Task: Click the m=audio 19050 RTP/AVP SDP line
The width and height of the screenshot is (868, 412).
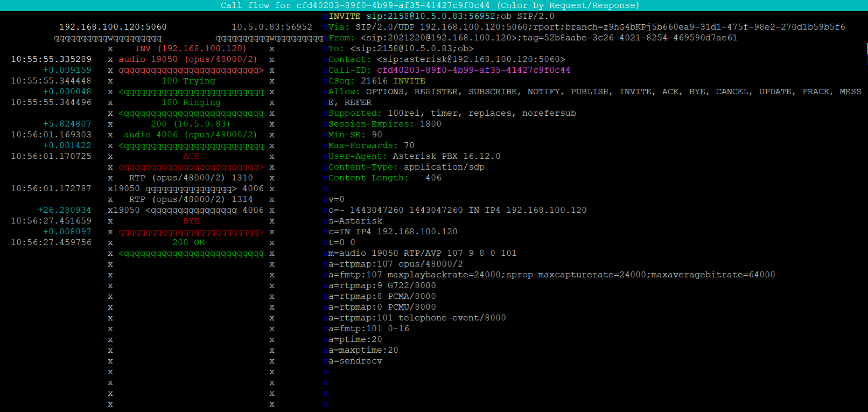Action: pyautogui.click(x=422, y=253)
